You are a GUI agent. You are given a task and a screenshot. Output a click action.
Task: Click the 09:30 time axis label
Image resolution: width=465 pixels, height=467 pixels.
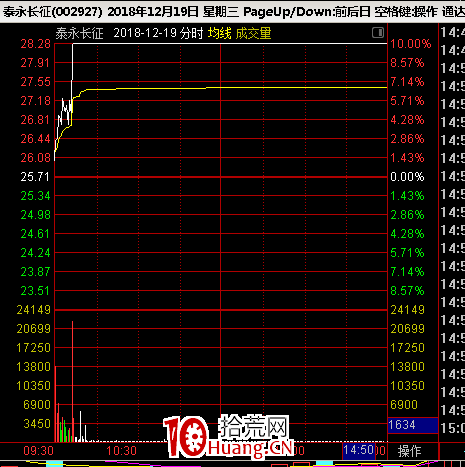point(38,451)
